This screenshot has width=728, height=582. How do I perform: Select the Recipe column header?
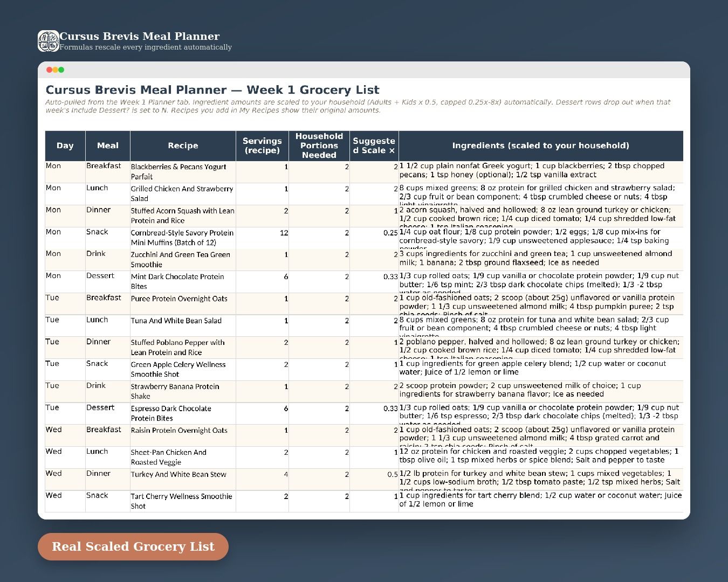[183, 145]
